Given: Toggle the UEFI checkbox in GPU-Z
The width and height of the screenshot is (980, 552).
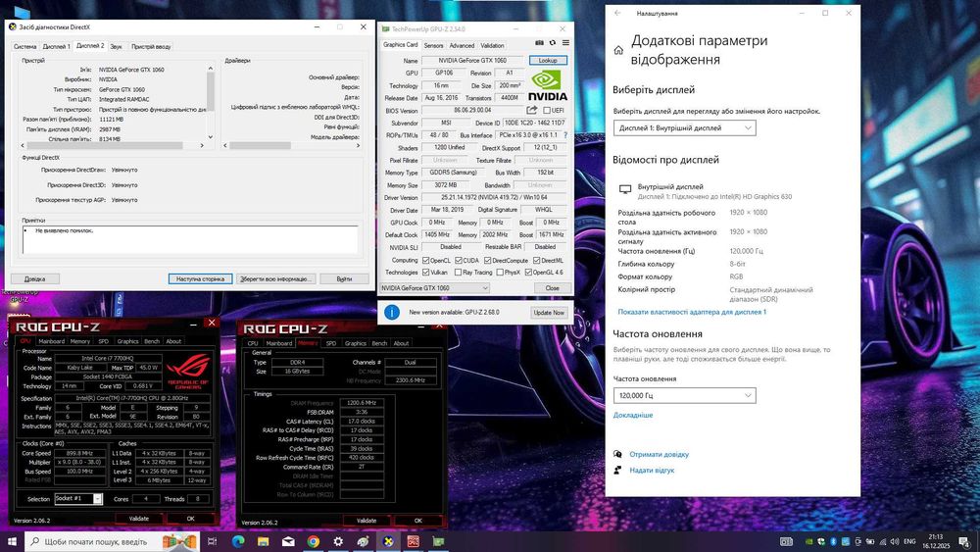Looking at the screenshot, I should pos(546,110).
